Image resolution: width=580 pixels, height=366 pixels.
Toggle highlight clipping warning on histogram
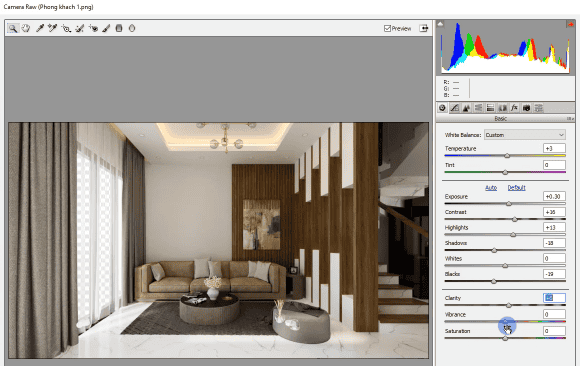click(570, 24)
